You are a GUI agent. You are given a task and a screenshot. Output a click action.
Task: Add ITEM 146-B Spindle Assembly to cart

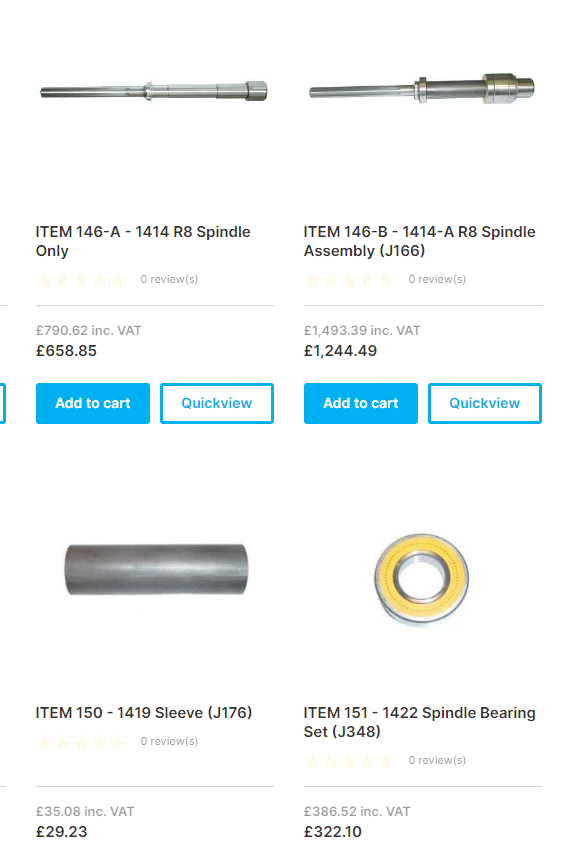pos(360,403)
